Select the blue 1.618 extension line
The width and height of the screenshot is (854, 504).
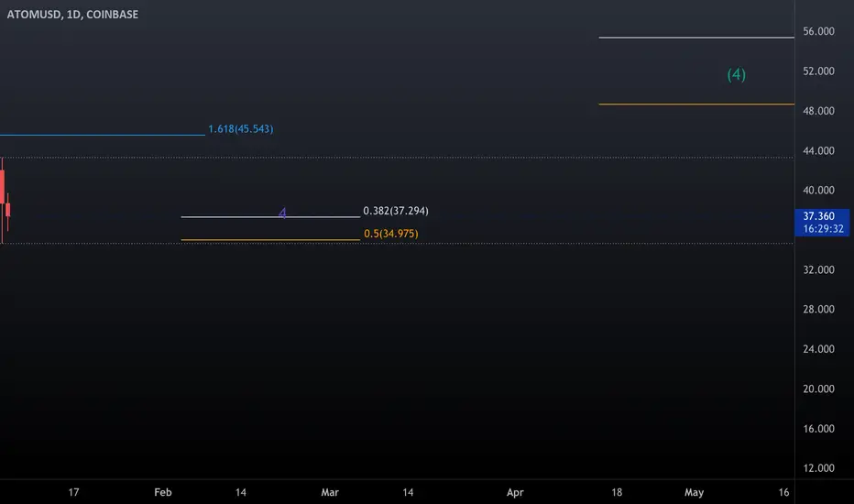pyautogui.click(x=103, y=135)
